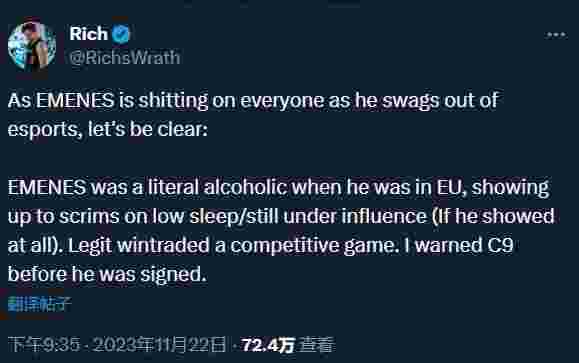
Task: Click the 2023年11月22日 date
Action: (x=159, y=345)
